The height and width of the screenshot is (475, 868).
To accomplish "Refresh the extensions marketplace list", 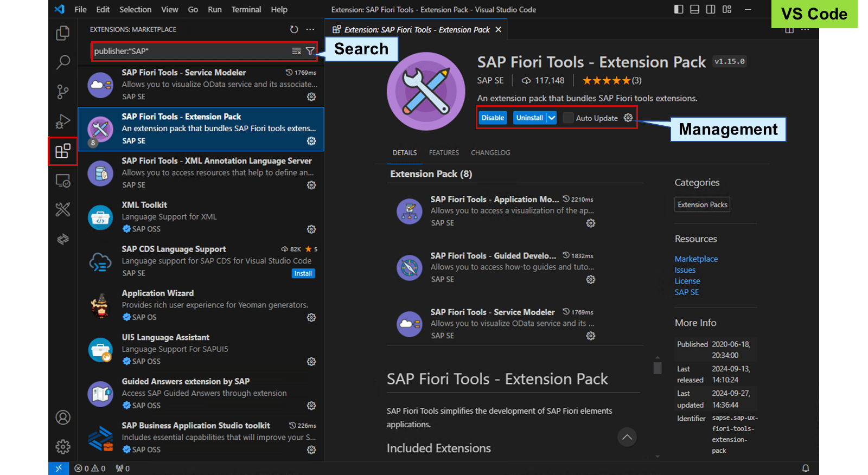I will [294, 29].
